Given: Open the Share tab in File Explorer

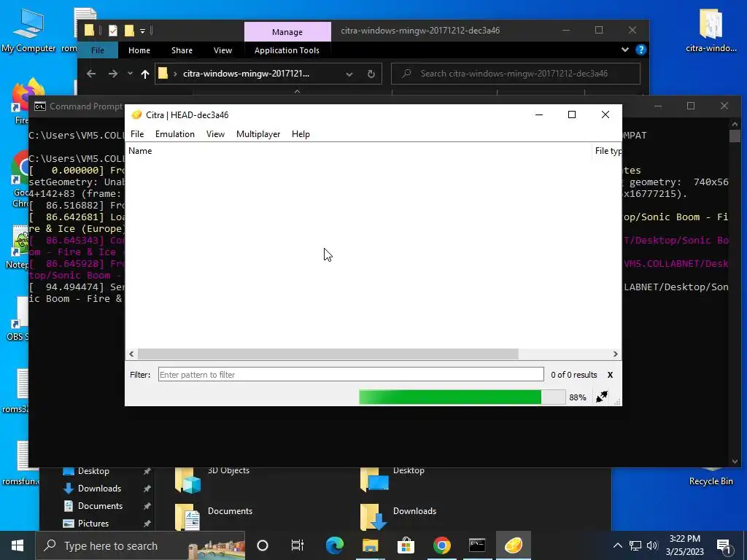Looking at the screenshot, I should point(182,50).
